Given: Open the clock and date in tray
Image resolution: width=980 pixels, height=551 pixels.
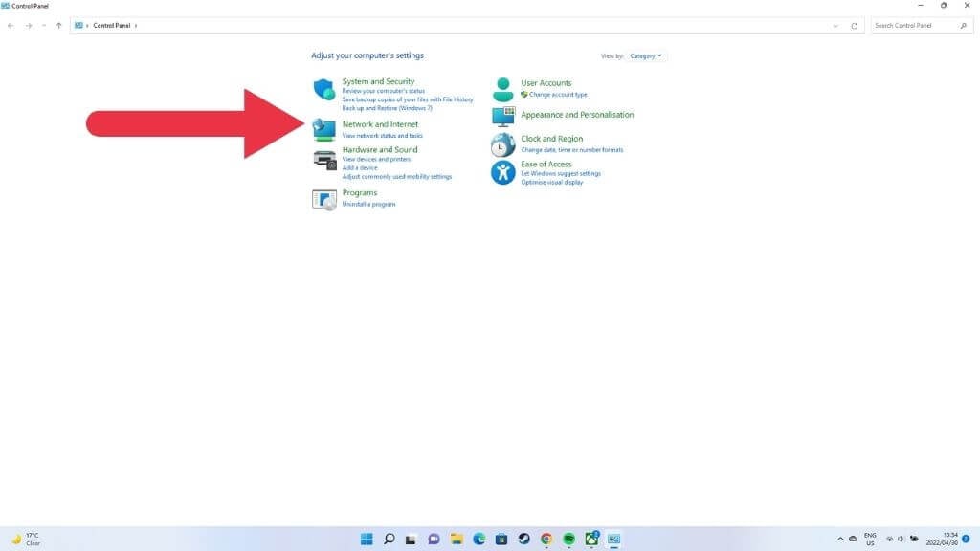Looking at the screenshot, I should point(942,540).
